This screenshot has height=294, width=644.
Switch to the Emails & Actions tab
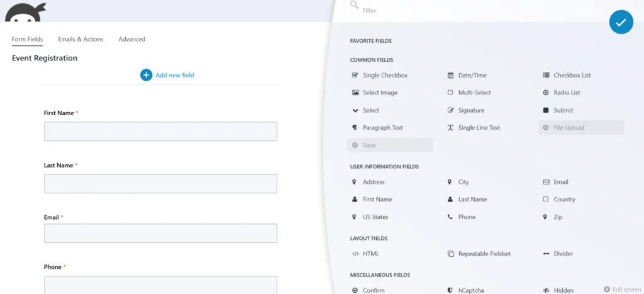(80, 40)
